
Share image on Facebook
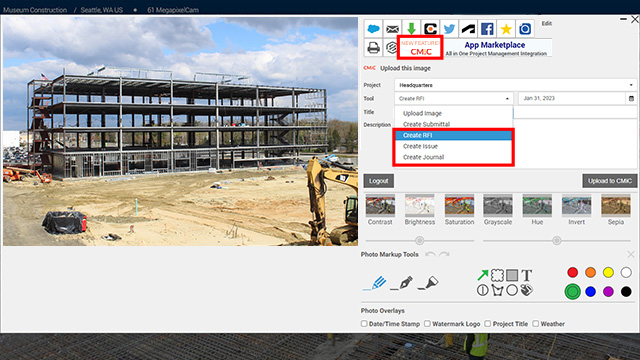tap(487, 29)
